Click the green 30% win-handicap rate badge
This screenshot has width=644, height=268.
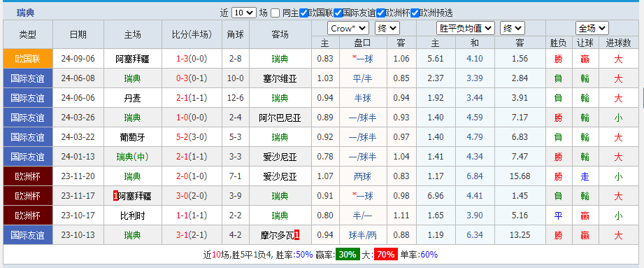pyautogui.click(x=348, y=255)
